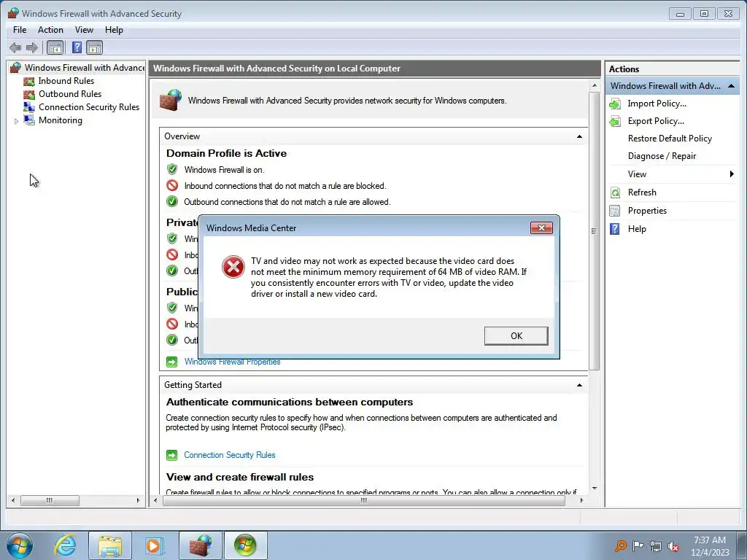The width and height of the screenshot is (747, 560).
Task: Click center pane horizontal scrollbar right arrow
Action: [581, 500]
